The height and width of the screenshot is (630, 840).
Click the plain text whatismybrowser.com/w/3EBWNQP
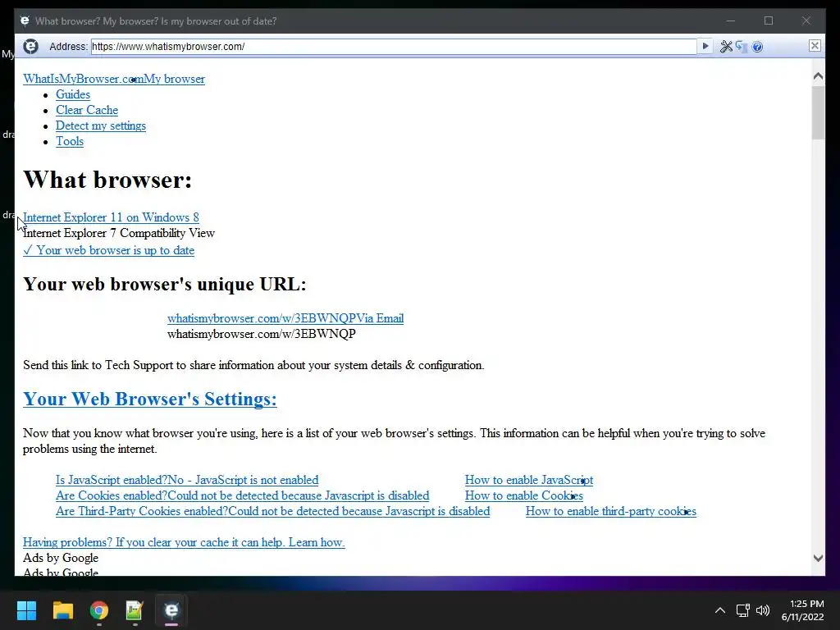(x=262, y=334)
